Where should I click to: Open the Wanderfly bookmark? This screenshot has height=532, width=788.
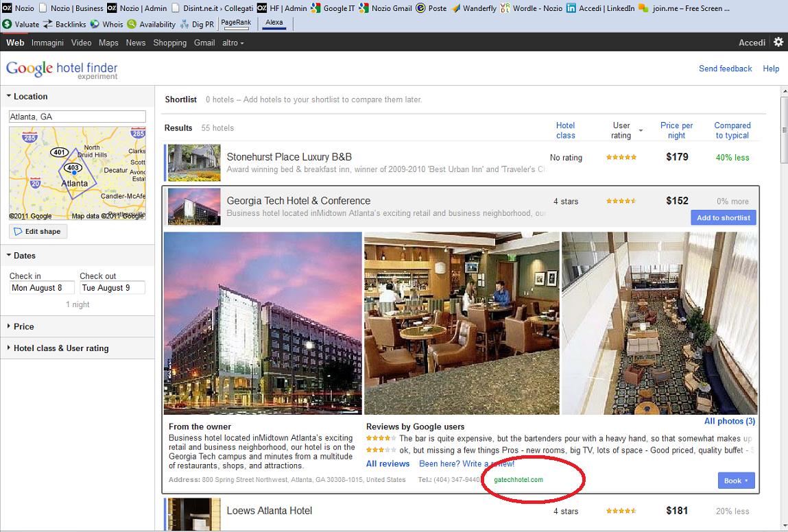(474, 8)
